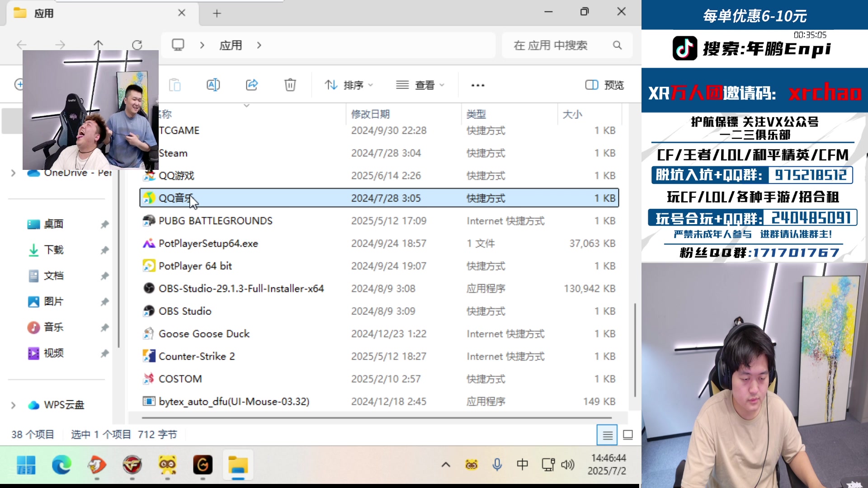
Task: Toggle the preview pane
Action: [x=604, y=85]
